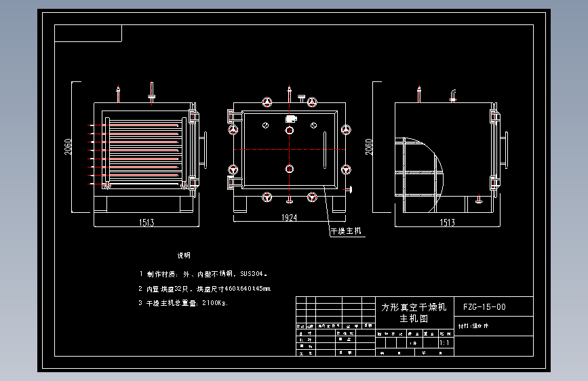Select note 3 stating 2100Kg weight

(183, 303)
